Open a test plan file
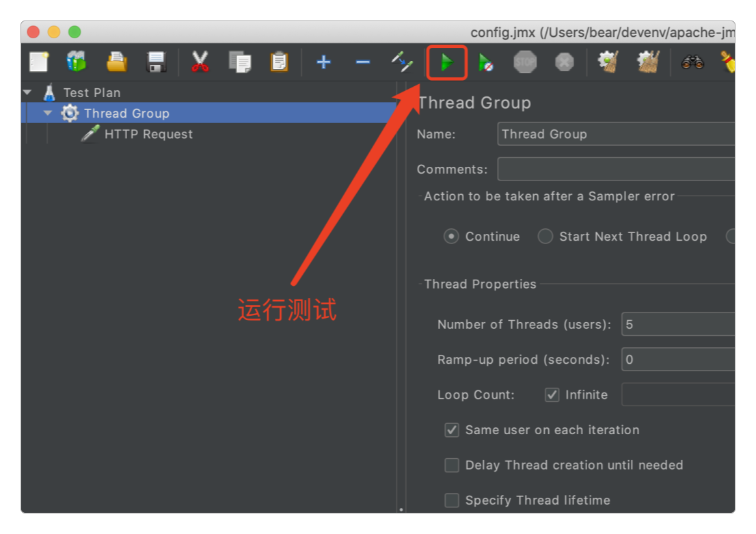Screen dimensions: 756x534 pos(117,62)
